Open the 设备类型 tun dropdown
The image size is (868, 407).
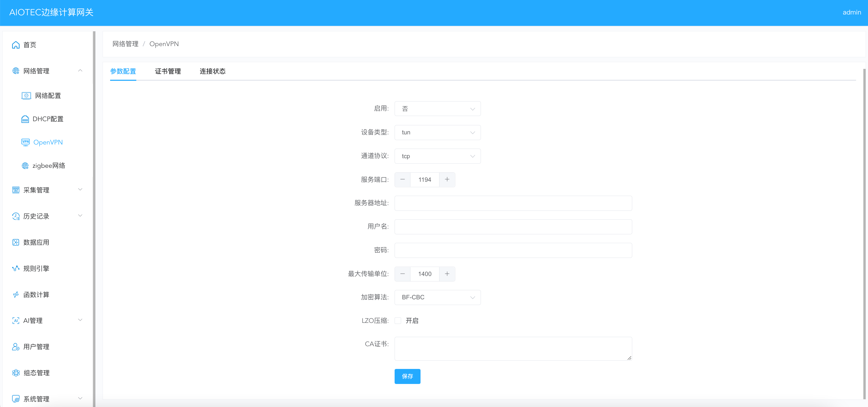pos(437,132)
